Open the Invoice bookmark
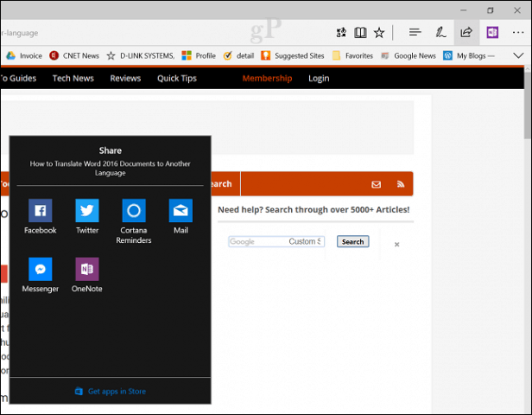 pos(24,55)
